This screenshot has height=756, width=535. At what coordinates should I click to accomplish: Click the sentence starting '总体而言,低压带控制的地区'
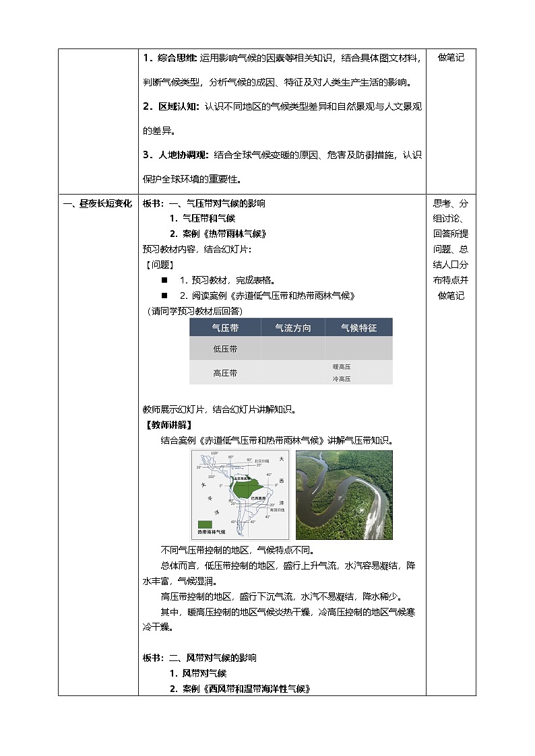[x=279, y=574]
